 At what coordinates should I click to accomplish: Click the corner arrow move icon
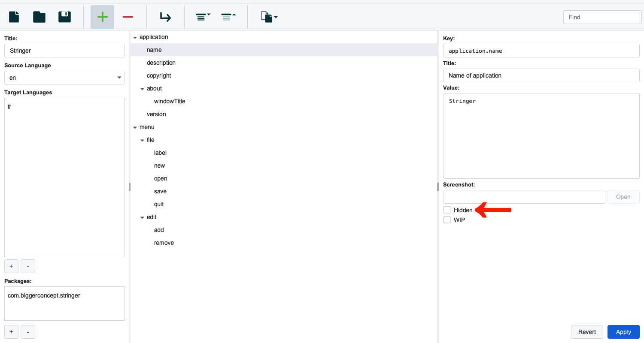tap(165, 17)
